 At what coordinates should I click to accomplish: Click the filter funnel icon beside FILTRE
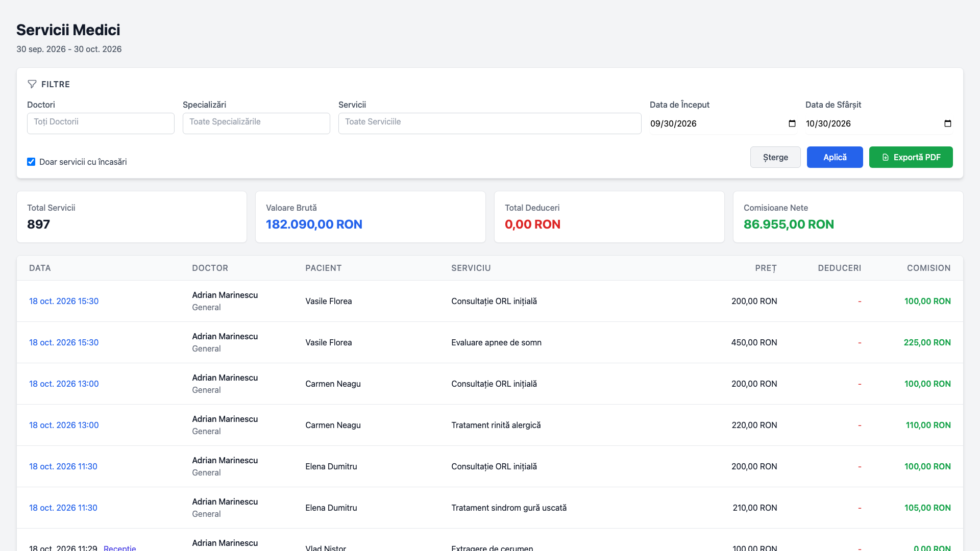click(x=32, y=84)
